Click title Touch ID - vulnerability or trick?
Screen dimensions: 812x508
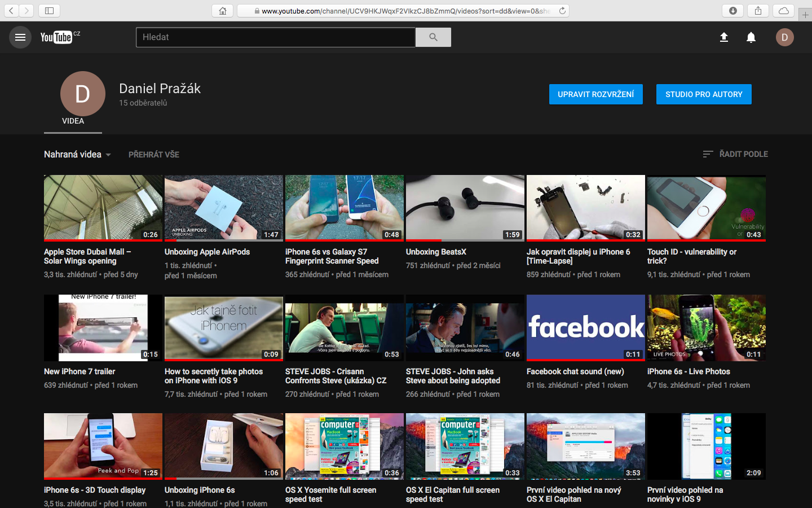[692, 256]
